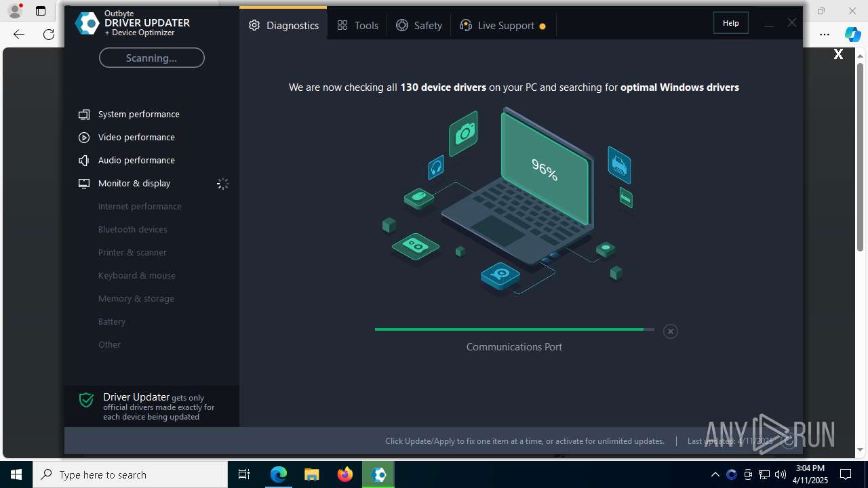This screenshot has height=488, width=868.
Task: Show hidden system tray icons
Action: (x=715, y=474)
